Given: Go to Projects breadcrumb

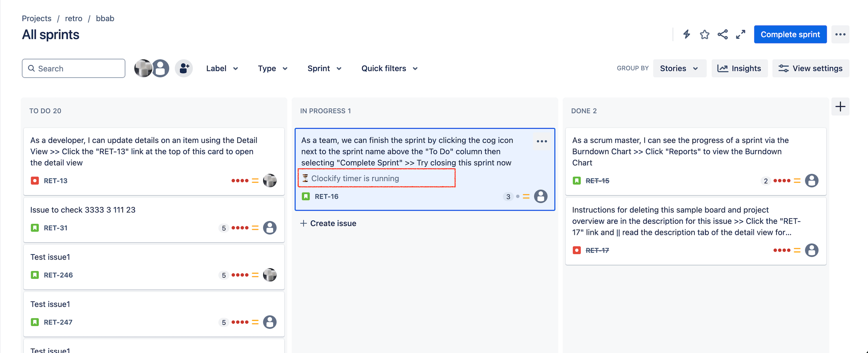Looking at the screenshot, I should [x=37, y=18].
